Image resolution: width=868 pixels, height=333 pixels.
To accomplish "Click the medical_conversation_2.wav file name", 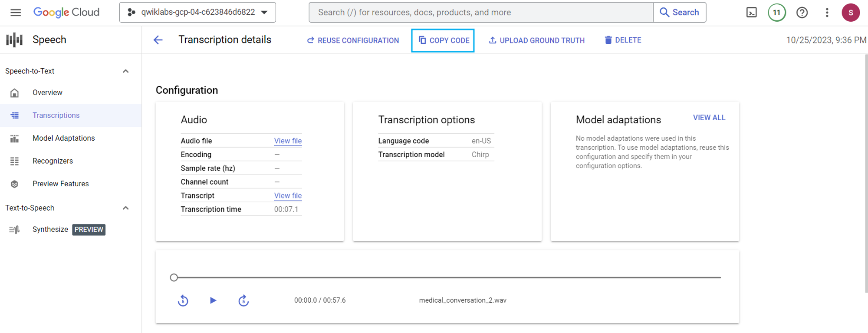I will [x=463, y=300].
